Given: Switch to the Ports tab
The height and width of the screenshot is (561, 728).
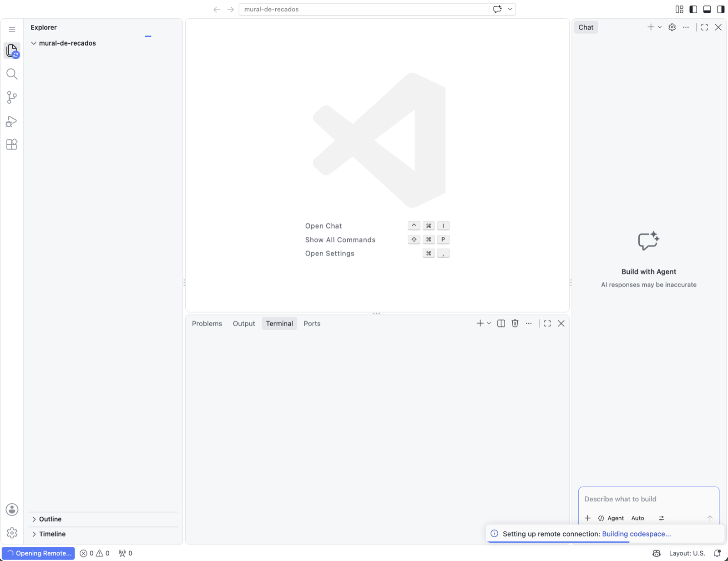Looking at the screenshot, I should [x=312, y=323].
